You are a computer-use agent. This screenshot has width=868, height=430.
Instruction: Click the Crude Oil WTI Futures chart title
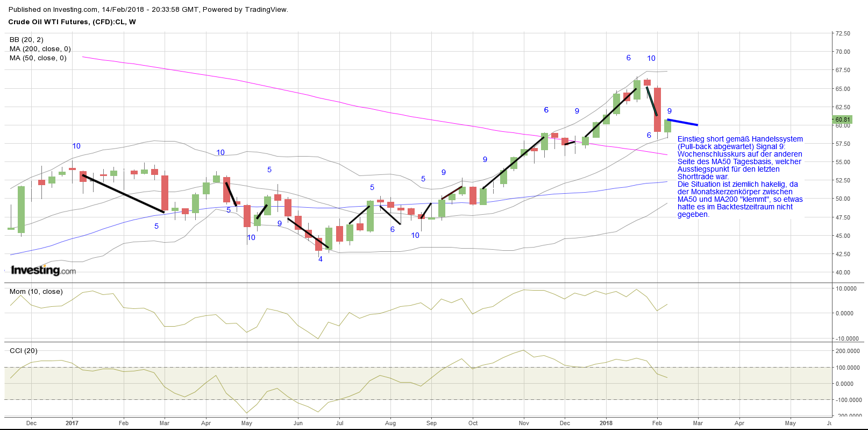[x=72, y=22]
